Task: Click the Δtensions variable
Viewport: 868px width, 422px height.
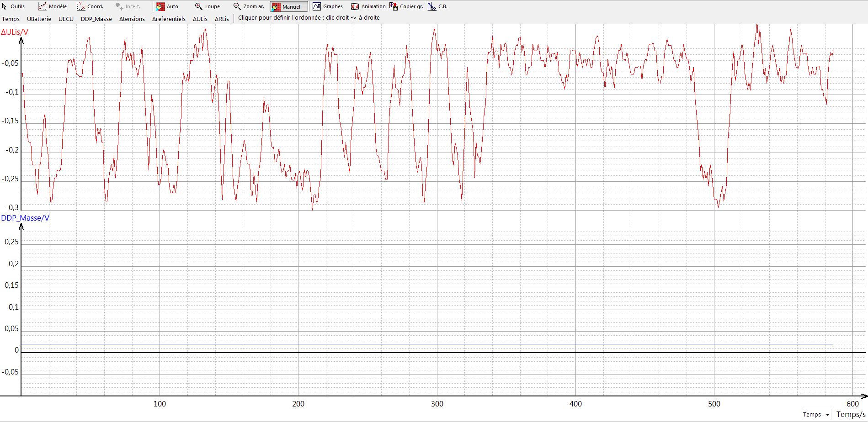Action: 132,19
